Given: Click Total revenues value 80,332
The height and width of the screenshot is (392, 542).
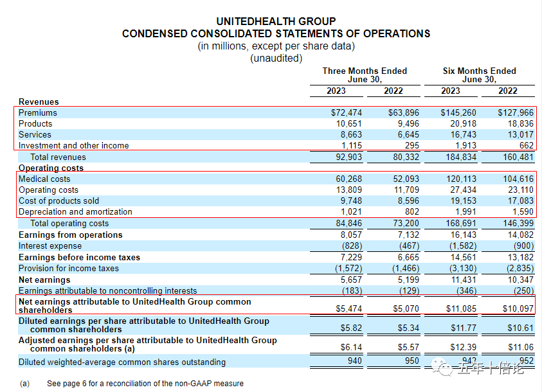Looking at the screenshot, I should point(406,157).
